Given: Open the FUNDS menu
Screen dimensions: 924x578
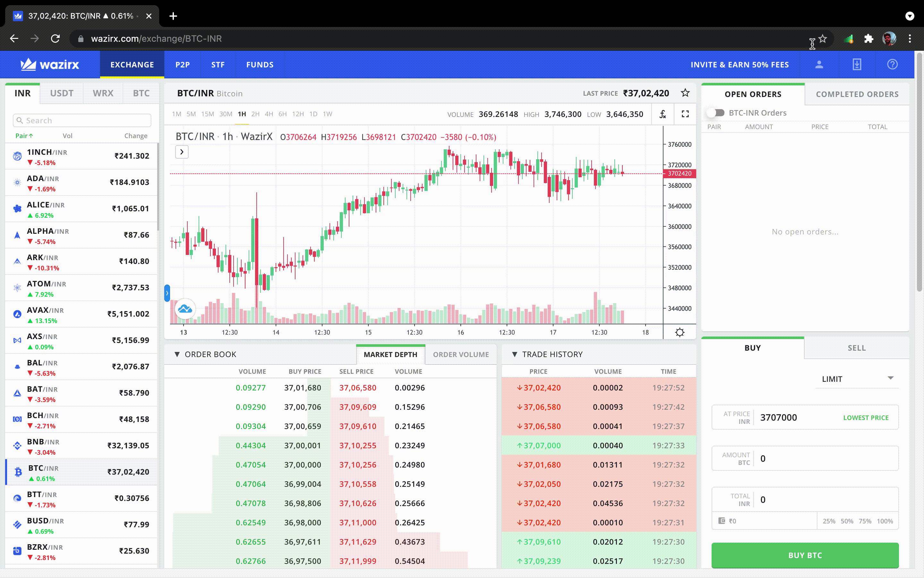Looking at the screenshot, I should [260, 65].
